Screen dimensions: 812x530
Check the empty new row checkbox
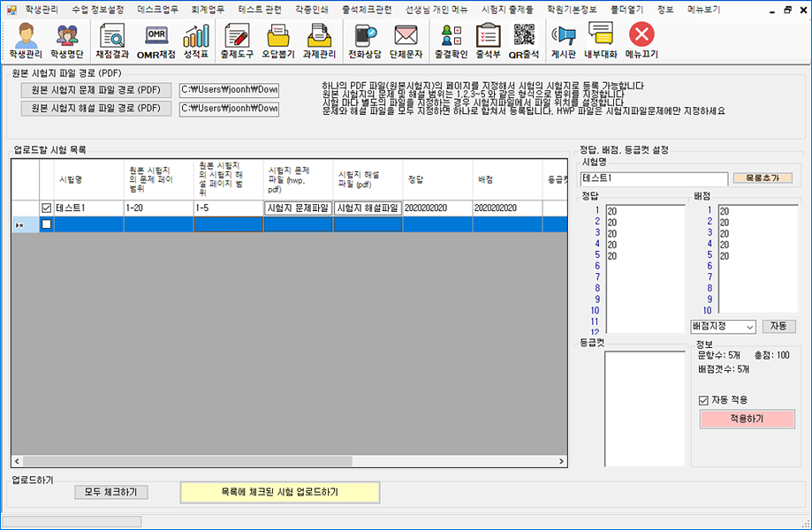(x=46, y=224)
